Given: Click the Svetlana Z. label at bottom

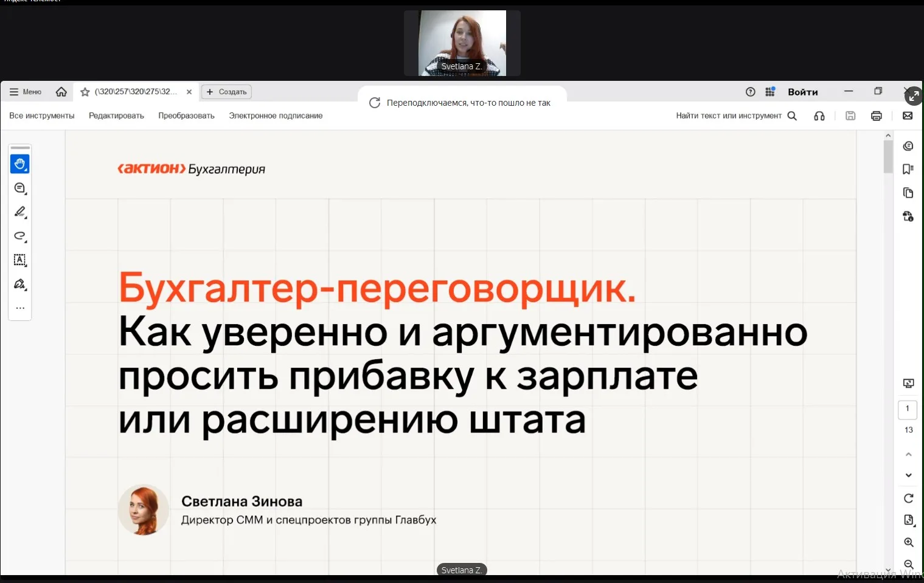Looking at the screenshot, I should pyautogui.click(x=462, y=570).
